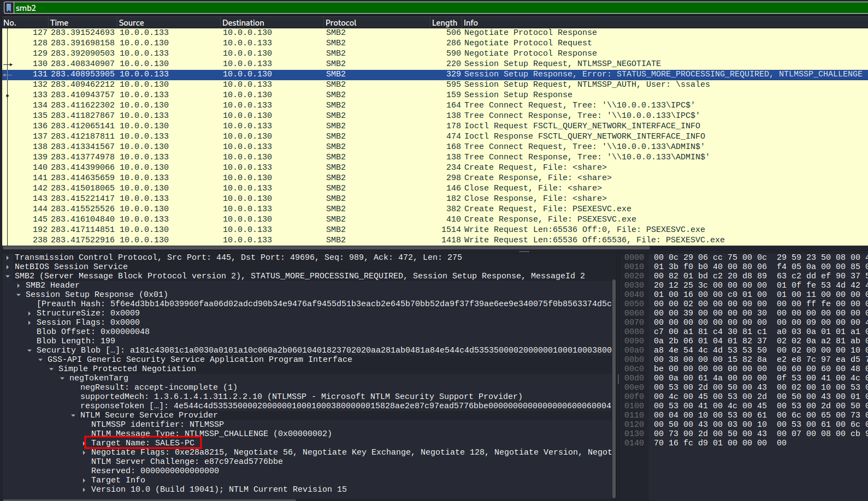Select the Target Name: SALES-PC field
The image size is (868, 501).
(x=143, y=443)
